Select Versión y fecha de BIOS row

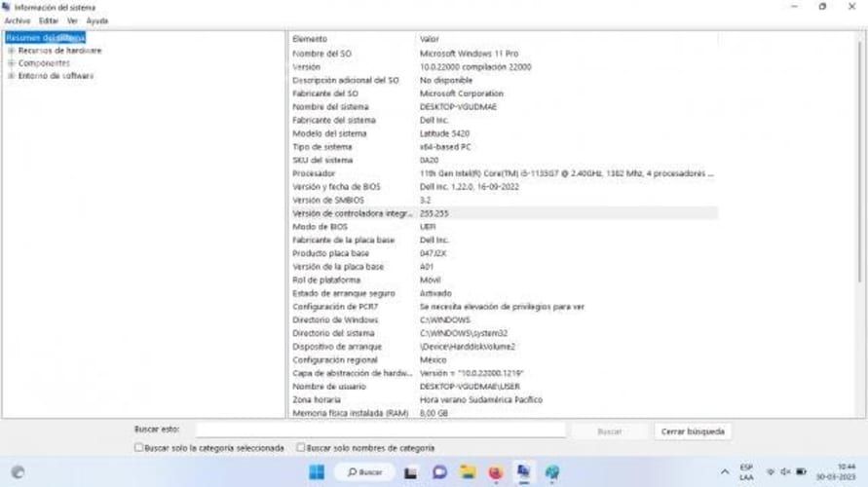click(504, 186)
